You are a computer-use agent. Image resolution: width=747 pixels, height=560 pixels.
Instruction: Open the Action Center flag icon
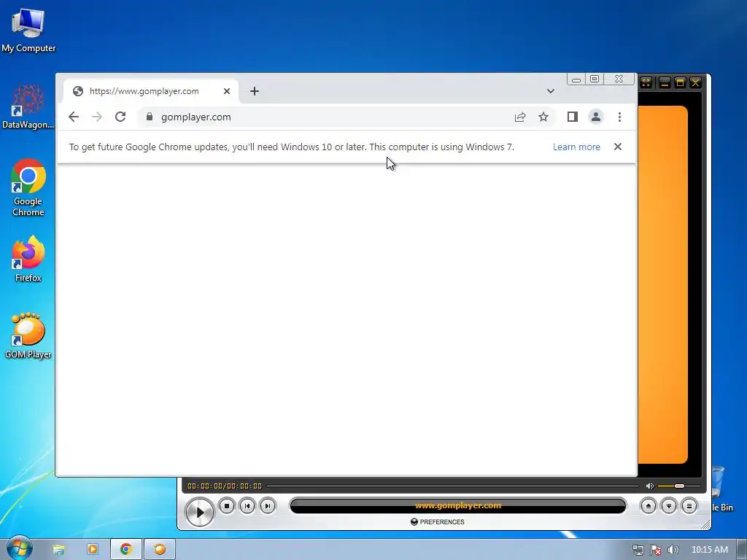click(x=656, y=550)
